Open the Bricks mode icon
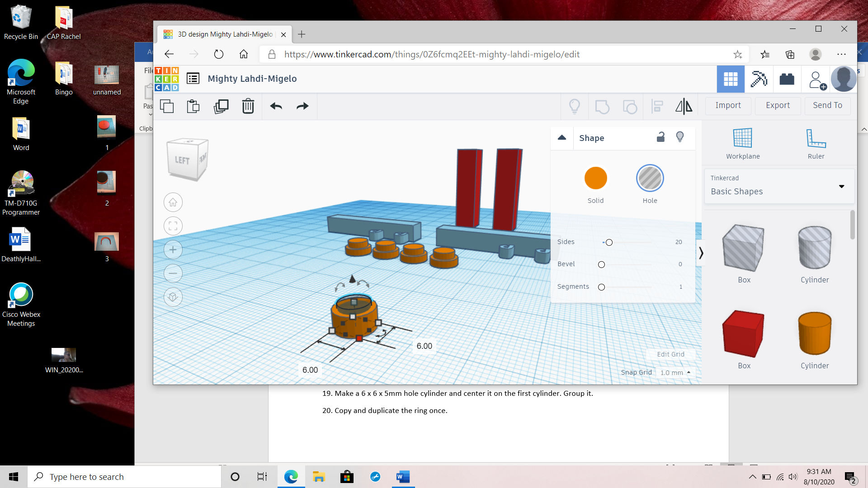The height and width of the screenshot is (488, 868). pos(787,79)
